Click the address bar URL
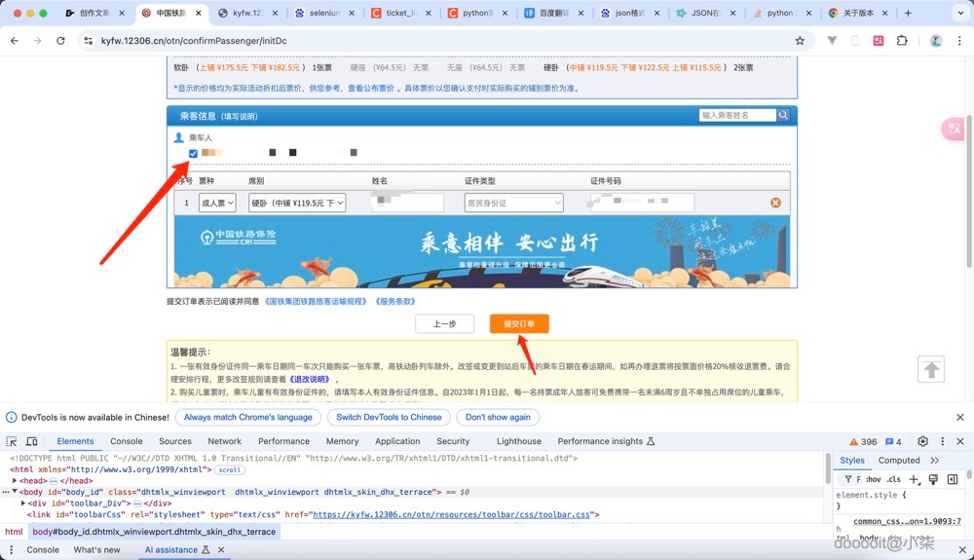This screenshot has height=560, width=974. pos(194,40)
